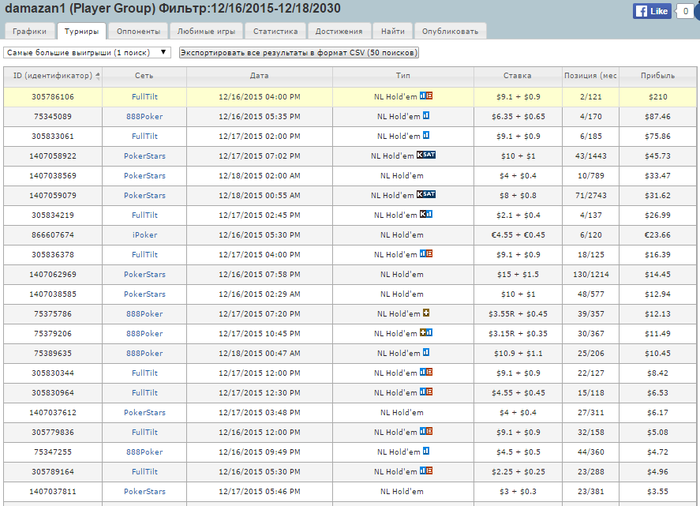Click position 71/2743

(x=591, y=196)
